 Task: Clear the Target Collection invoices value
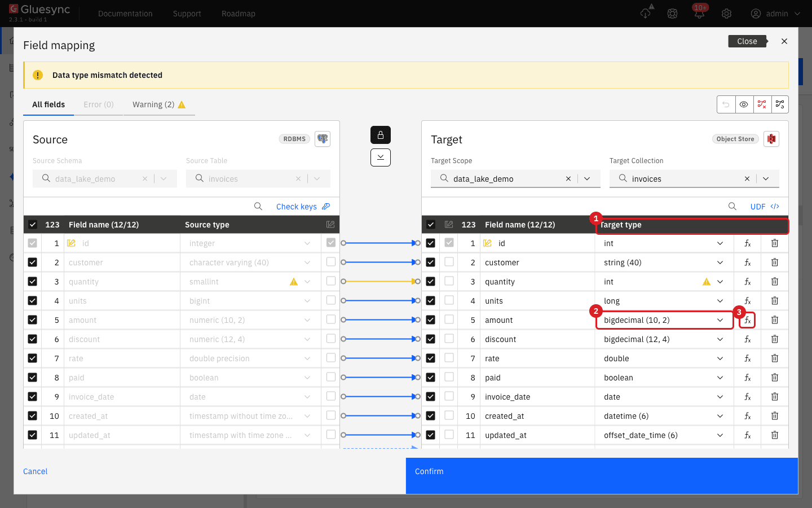[747, 179]
